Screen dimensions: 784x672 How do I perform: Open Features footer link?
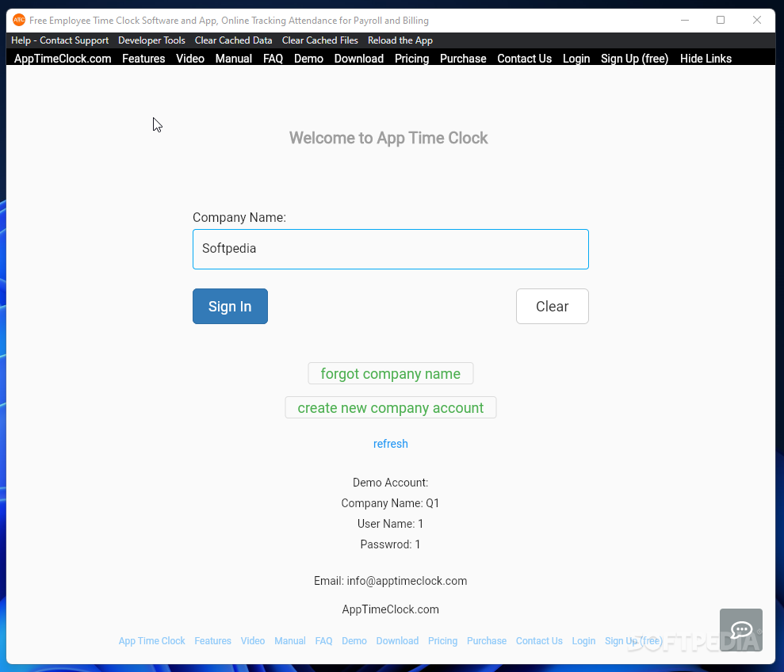click(212, 641)
